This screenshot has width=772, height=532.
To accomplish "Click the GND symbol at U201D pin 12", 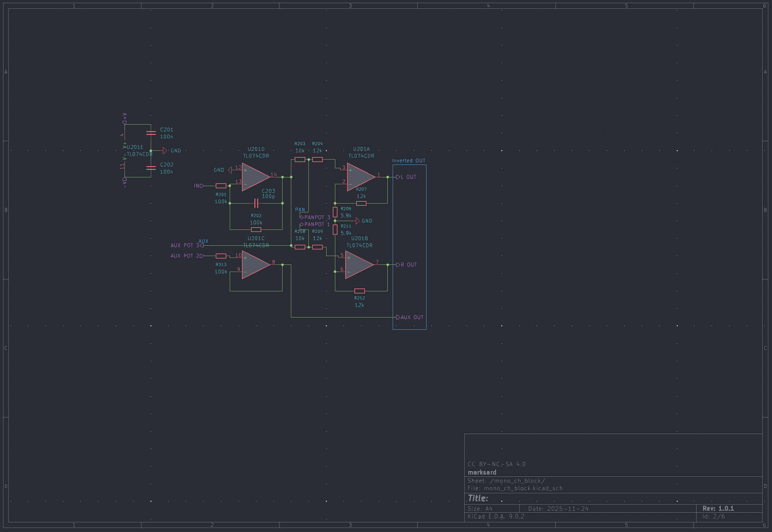I will click(x=230, y=170).
